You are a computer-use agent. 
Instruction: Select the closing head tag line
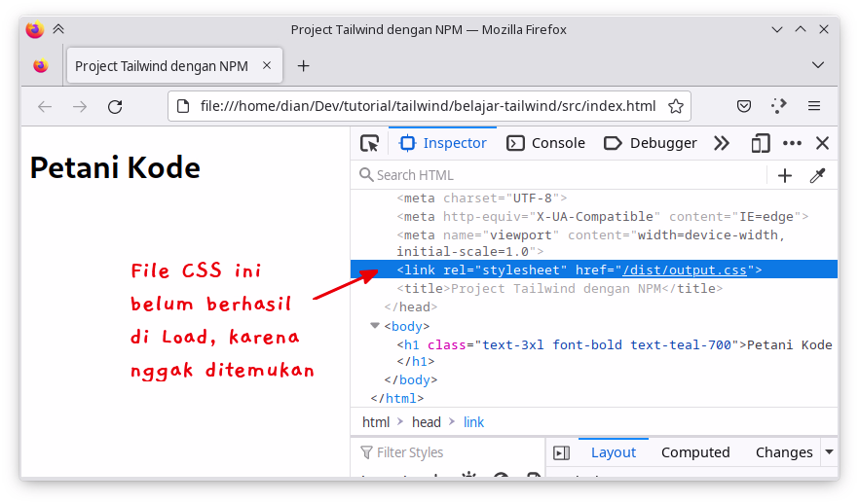pos(411,307)
